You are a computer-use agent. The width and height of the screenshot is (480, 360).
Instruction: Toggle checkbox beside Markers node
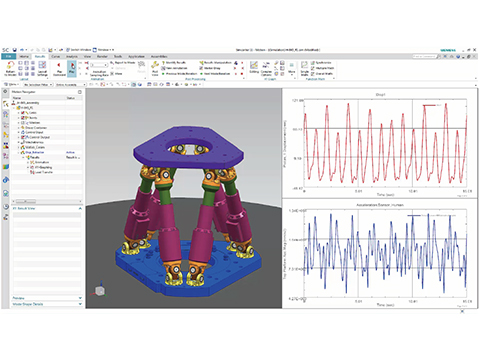coord(23,123)
